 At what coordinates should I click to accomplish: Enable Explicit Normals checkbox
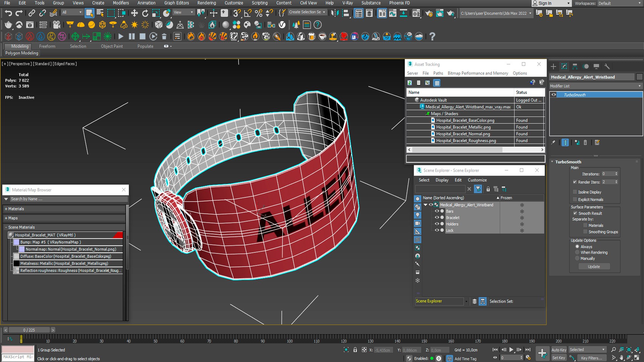[x=575, y=199]
